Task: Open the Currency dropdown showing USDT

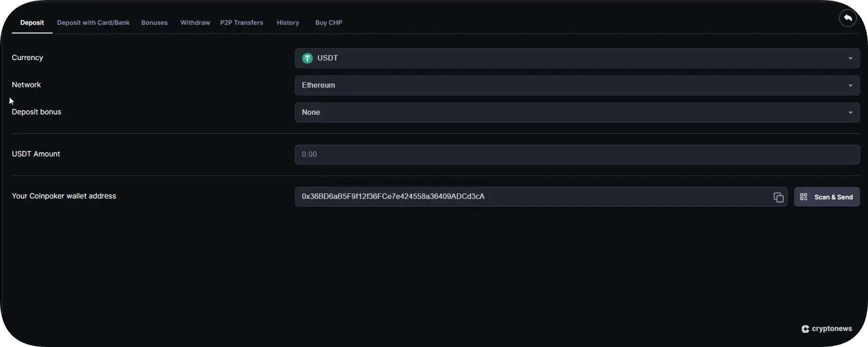Action: [576, 58]
